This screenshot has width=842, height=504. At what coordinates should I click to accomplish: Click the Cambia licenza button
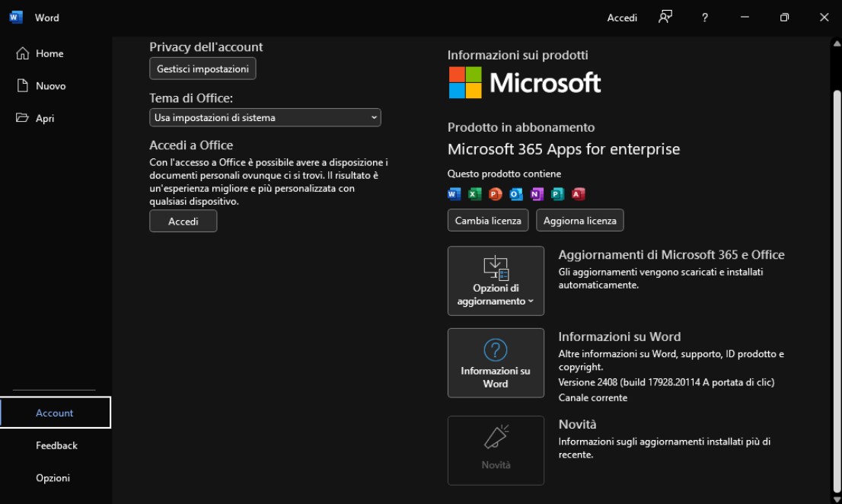pos(488,221)
